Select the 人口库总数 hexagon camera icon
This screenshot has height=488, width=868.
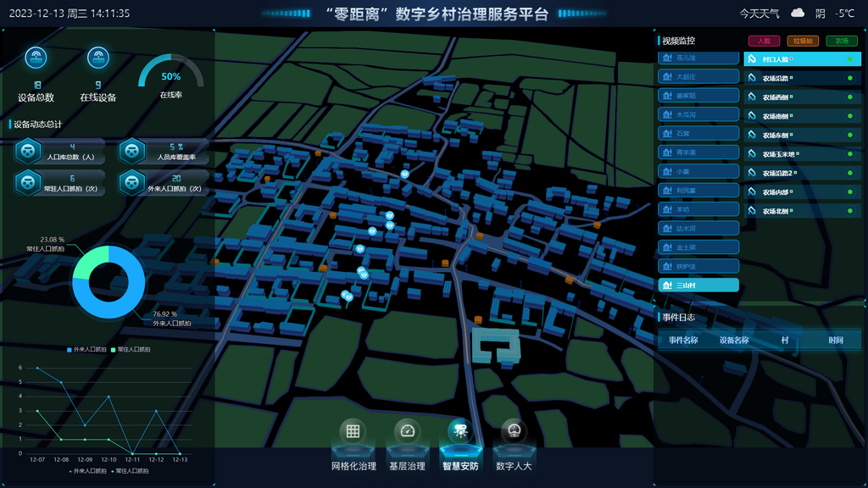(28, 151)
